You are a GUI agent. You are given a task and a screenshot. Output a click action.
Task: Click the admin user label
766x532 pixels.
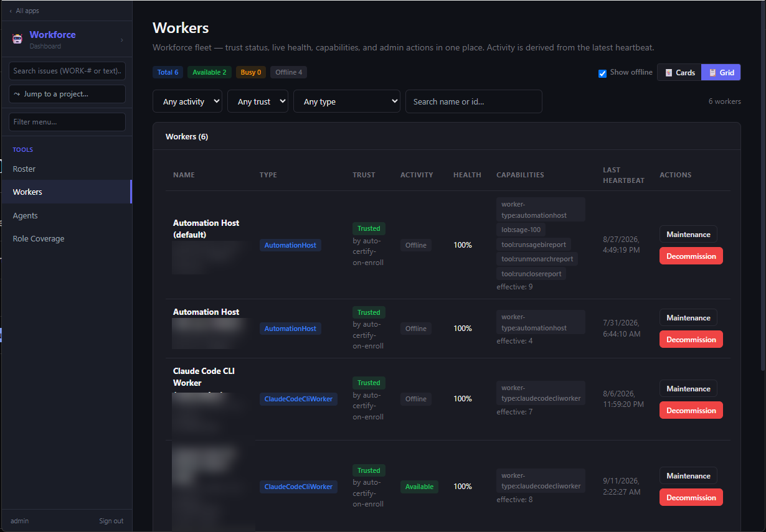click(x=19, y=521)
